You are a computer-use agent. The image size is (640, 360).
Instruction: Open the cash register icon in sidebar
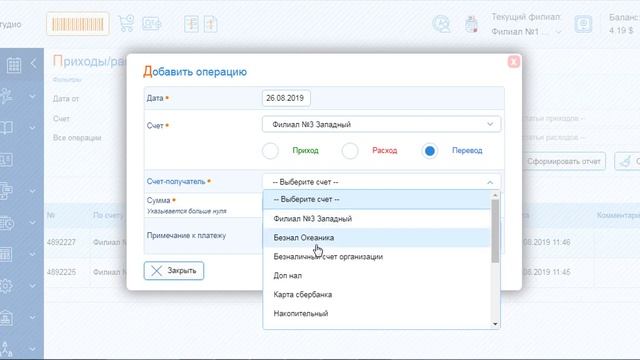click(x=6, y=191)
